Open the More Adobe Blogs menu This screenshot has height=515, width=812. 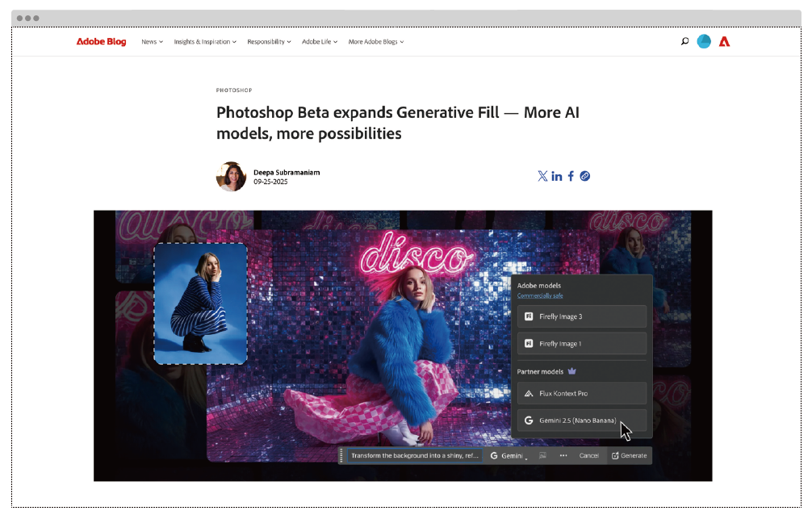[x=376, y=42]
